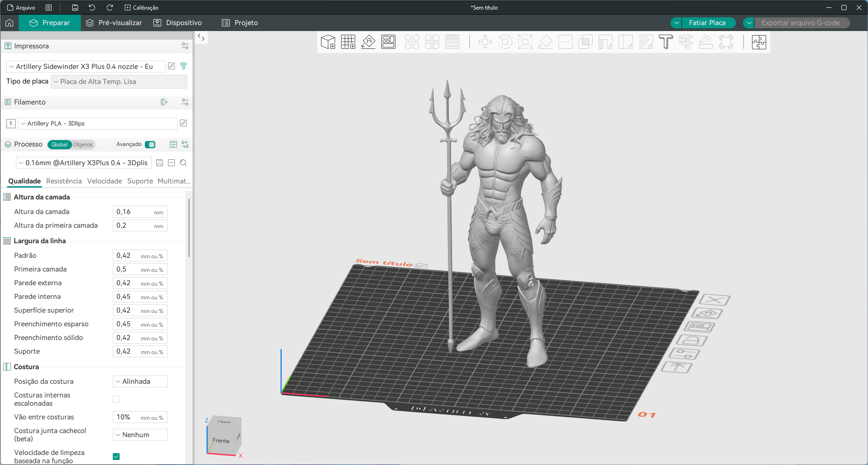Screen dimensions: 868x465
Task: Click the Variable layer height icon
Action: click(x=452, y=42)
